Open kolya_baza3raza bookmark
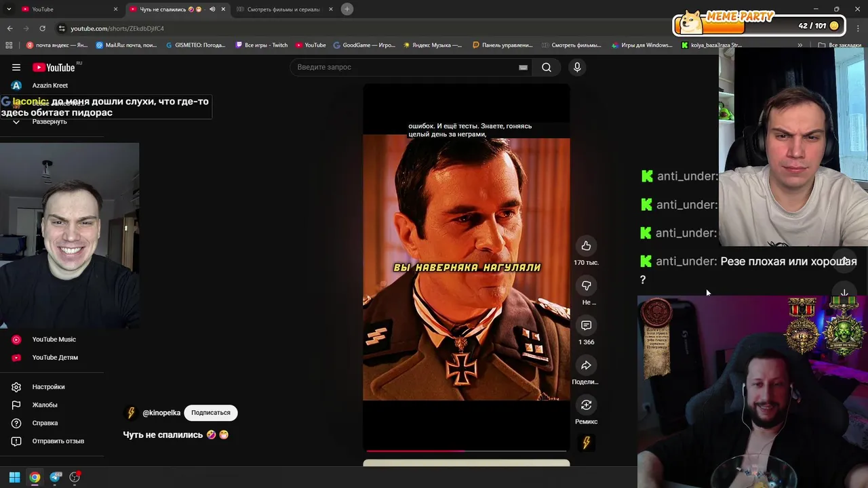 point(712,45)
